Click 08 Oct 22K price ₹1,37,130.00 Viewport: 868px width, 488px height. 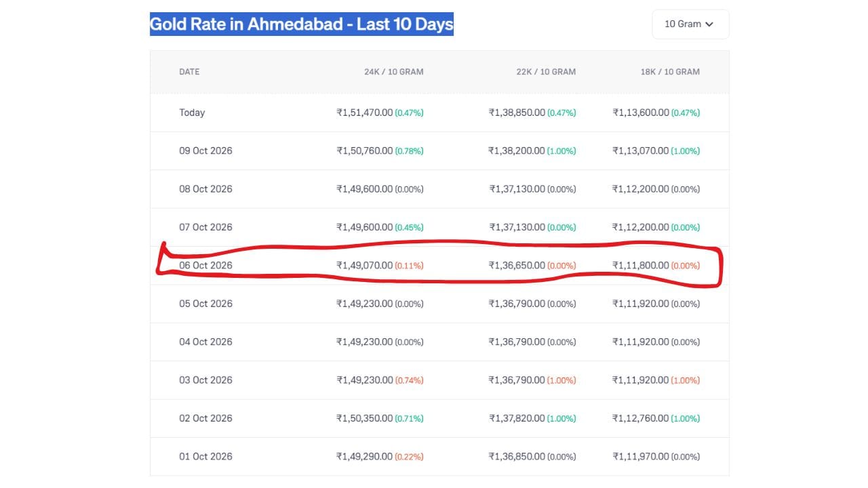(517, 189)
